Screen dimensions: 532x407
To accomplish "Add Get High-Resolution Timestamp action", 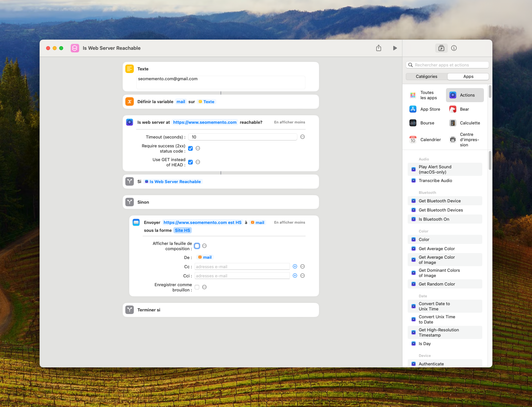I will pos(445,332).
